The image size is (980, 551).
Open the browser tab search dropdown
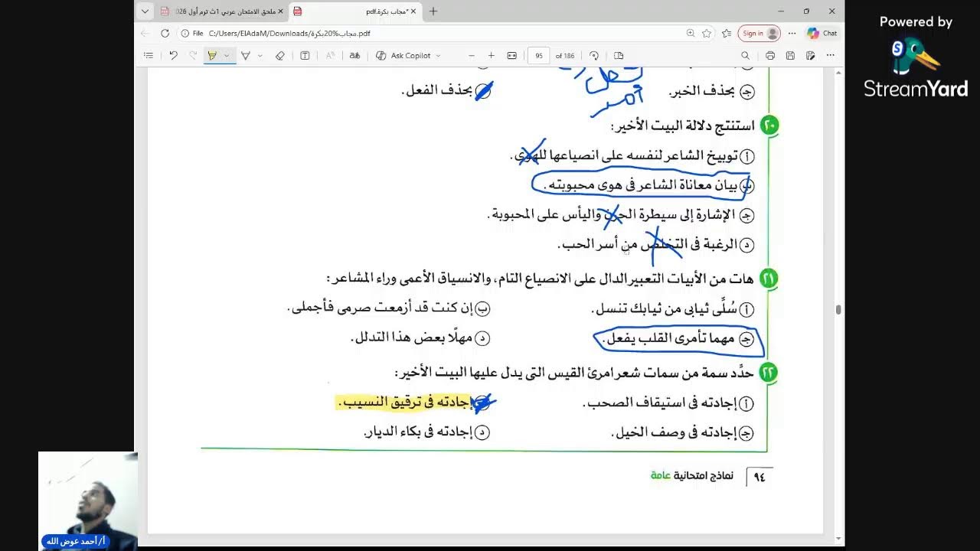[x=145, y=11]
